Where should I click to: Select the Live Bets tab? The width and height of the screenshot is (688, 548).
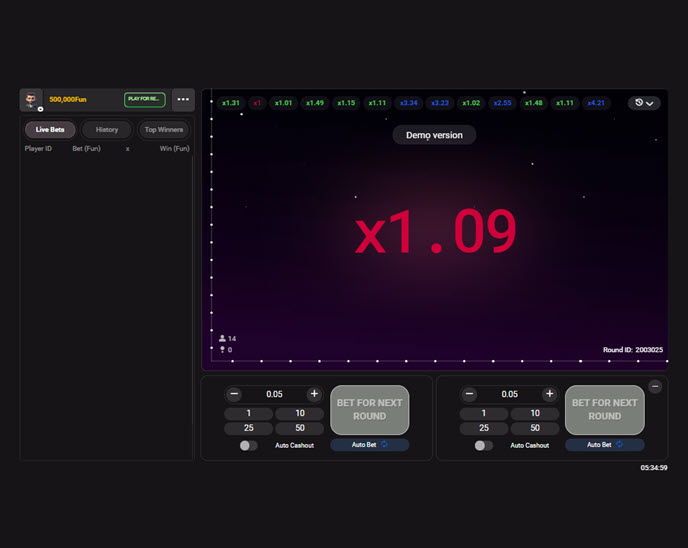click(x=50, y=129)
